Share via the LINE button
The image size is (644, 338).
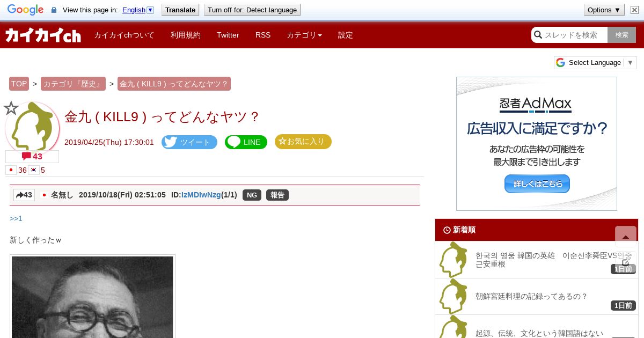pos(246,142)
